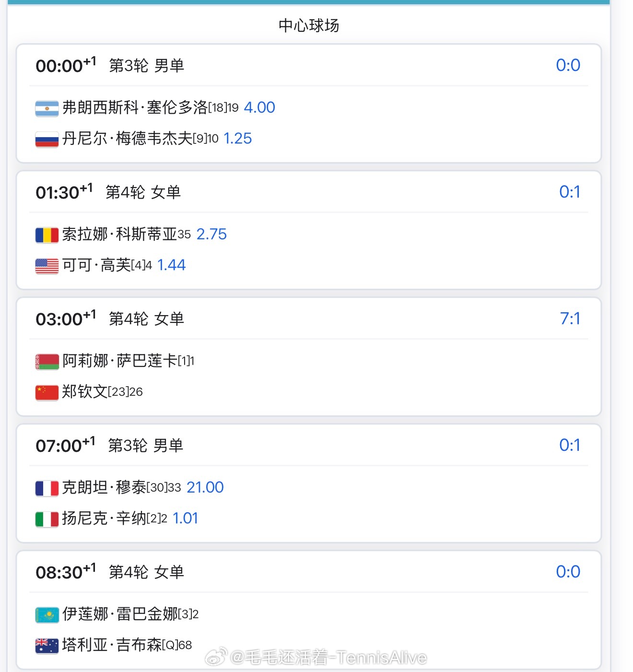
Task: Click the Romania flag icon
Action: pyautogui.click(x=47, y=235)
